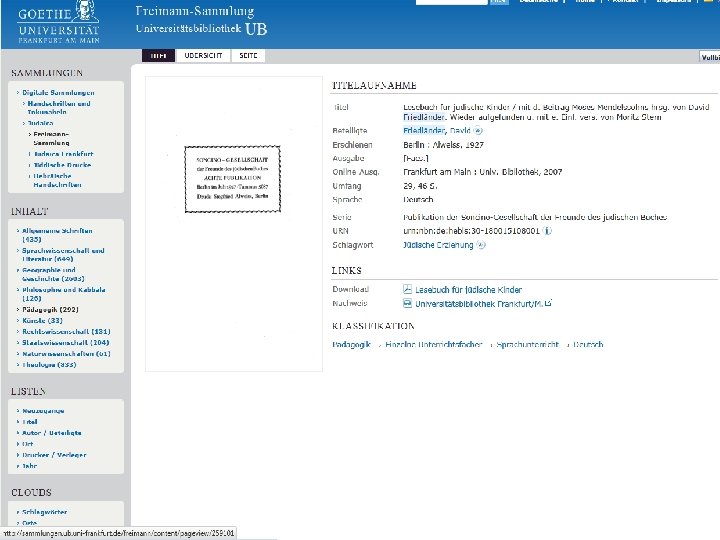Open the Jahr list
The image size is (720, 540).
29,466
